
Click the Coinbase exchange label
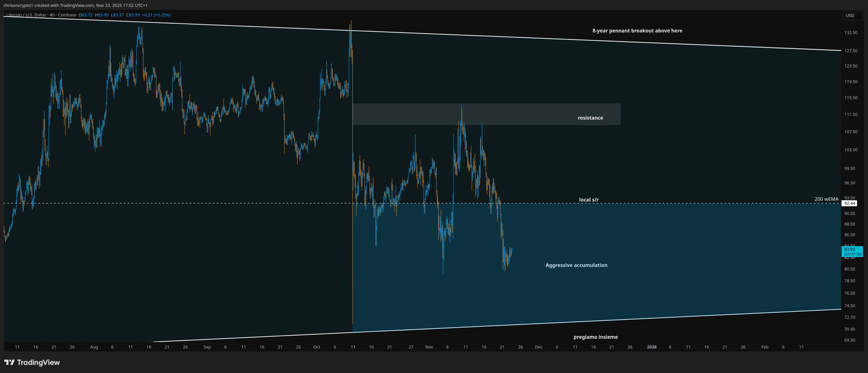[x=67, y=15]
